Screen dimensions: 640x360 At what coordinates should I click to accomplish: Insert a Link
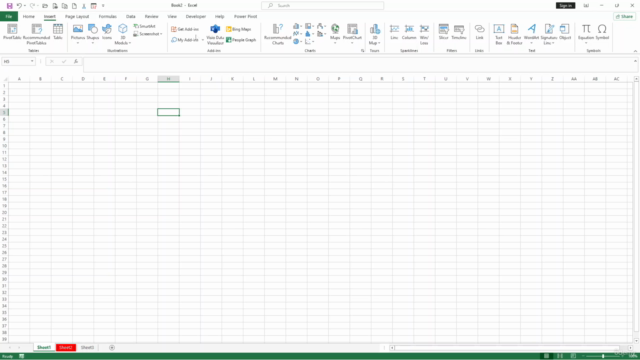(x=480, y=32)
